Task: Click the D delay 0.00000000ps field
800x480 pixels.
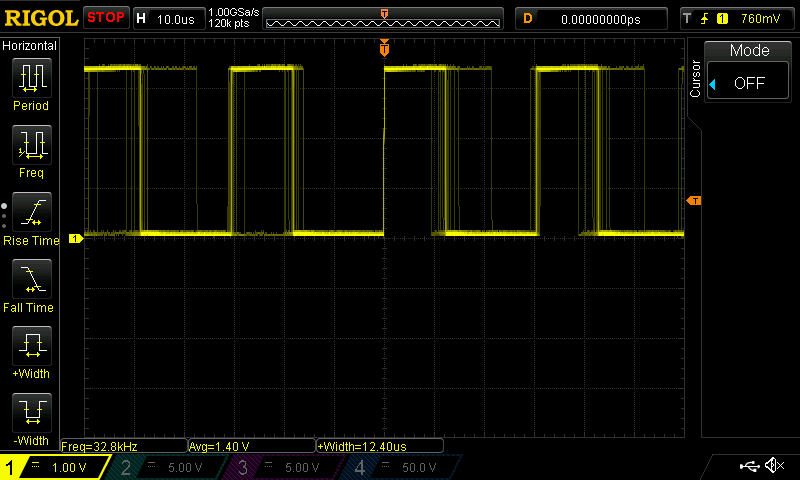Action: click(591, 19)
